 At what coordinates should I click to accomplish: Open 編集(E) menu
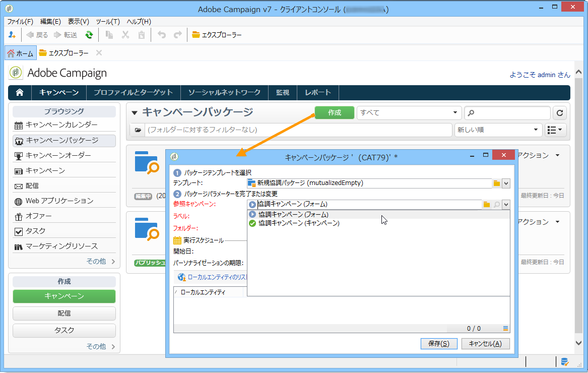pos(50,21)
